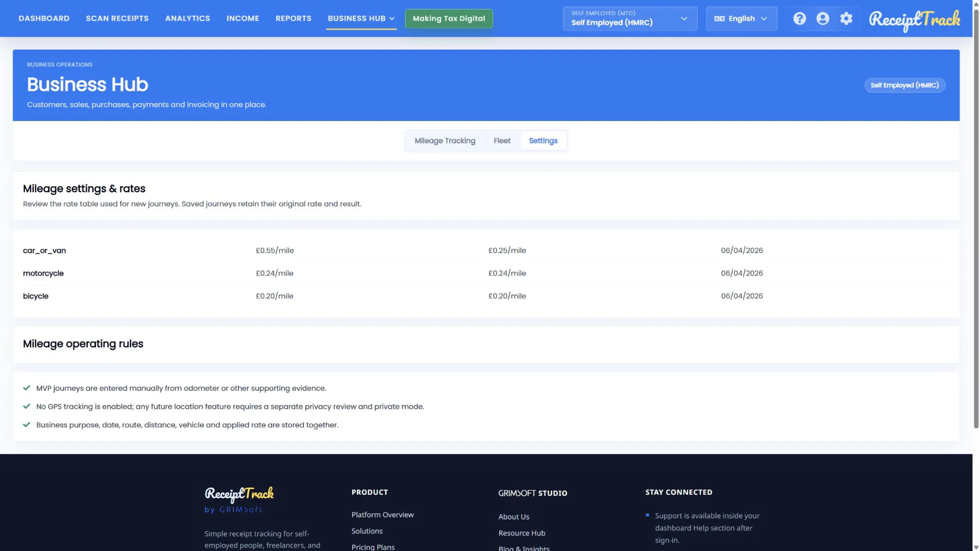
Task: Click the language icon beside English
Action: [x=719, y=19]
